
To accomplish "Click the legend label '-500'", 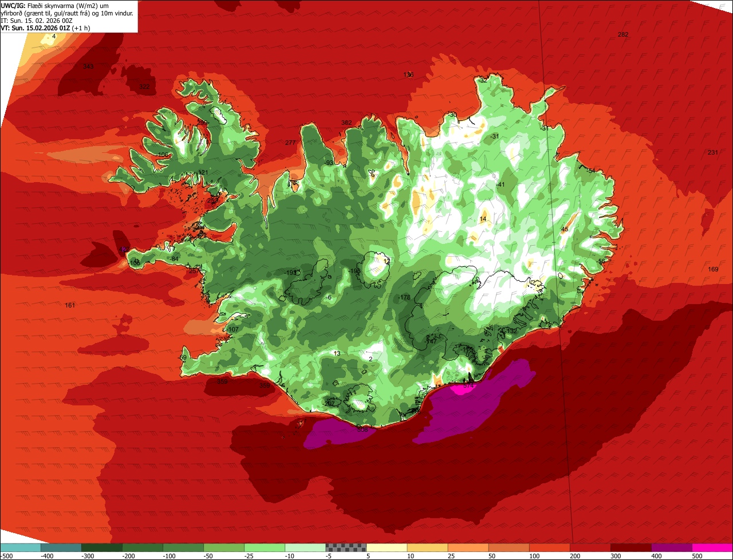I will point(6,556).
